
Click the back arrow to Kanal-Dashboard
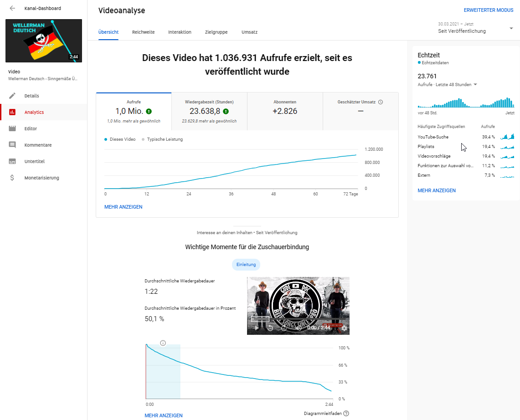click(x=12, y=8)
